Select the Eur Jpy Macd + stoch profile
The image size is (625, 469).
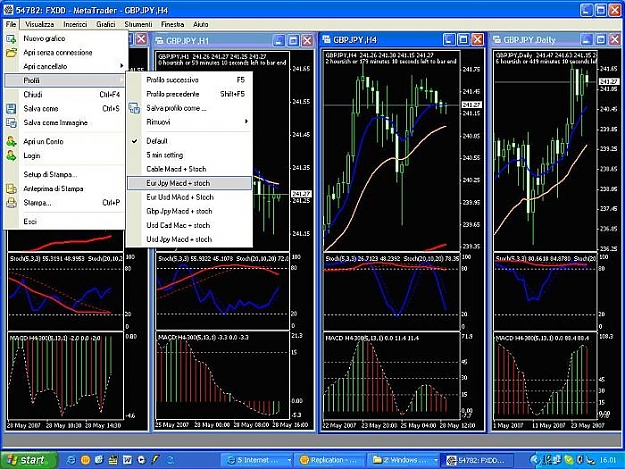pyautogui.click(x=189, y=183)
